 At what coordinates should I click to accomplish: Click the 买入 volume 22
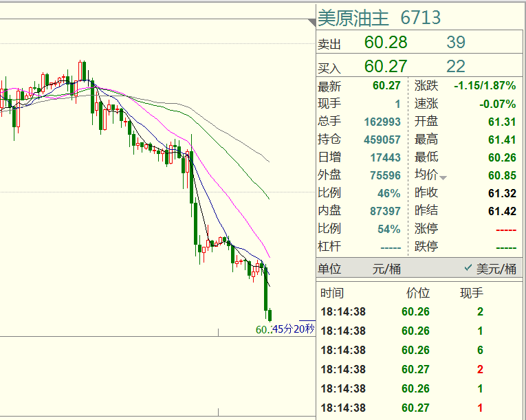click(456, 67)
